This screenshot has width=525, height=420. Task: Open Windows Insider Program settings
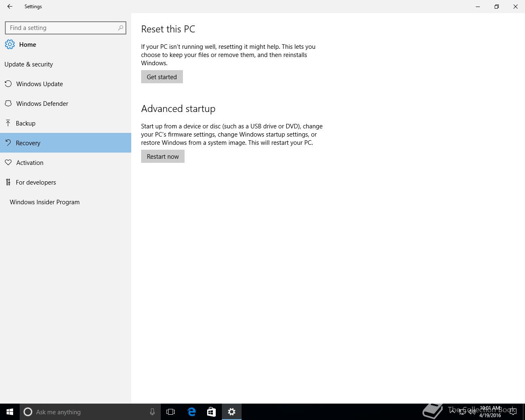(66, 202)
